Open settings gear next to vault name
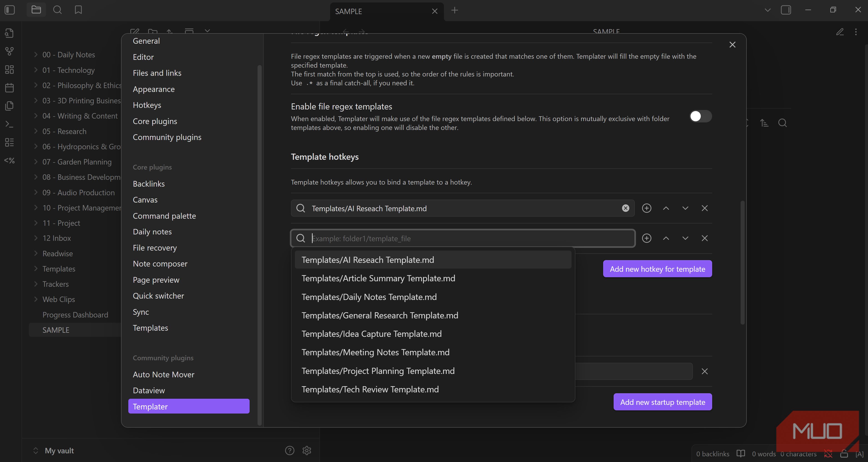 (307, 450)
